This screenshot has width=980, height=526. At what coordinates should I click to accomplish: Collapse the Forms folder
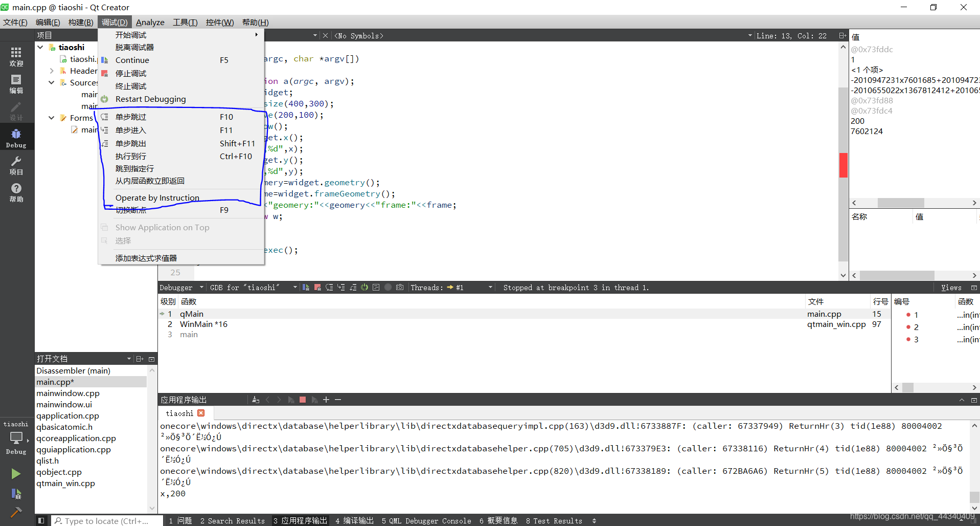pos(52,118)
